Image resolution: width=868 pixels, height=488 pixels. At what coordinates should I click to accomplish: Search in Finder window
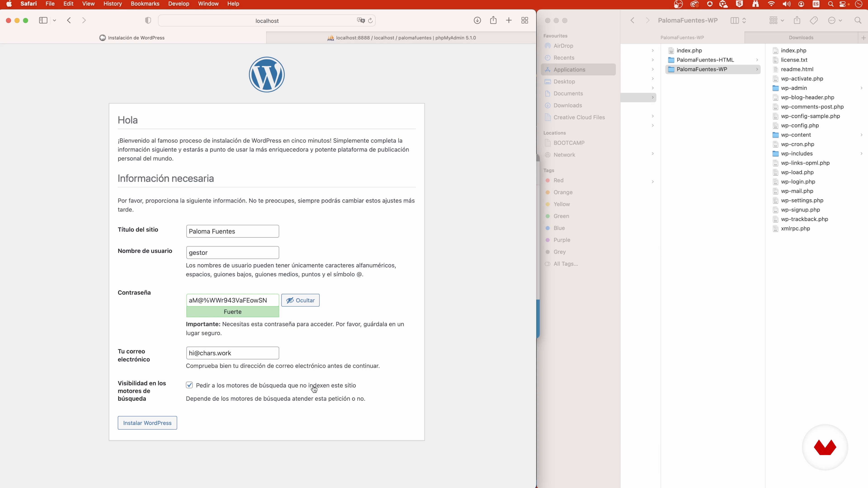(858, 21)
